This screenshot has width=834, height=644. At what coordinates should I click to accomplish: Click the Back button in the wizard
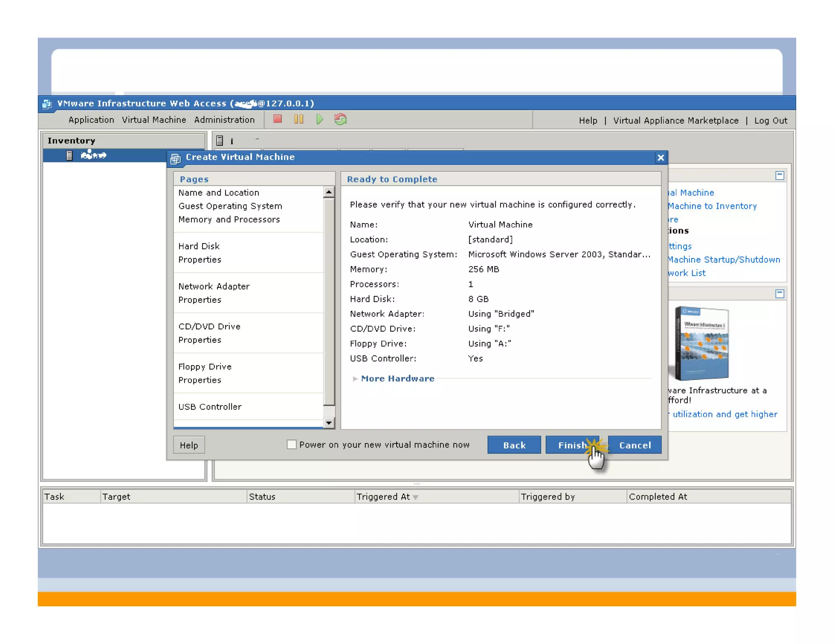click(514, 445)
